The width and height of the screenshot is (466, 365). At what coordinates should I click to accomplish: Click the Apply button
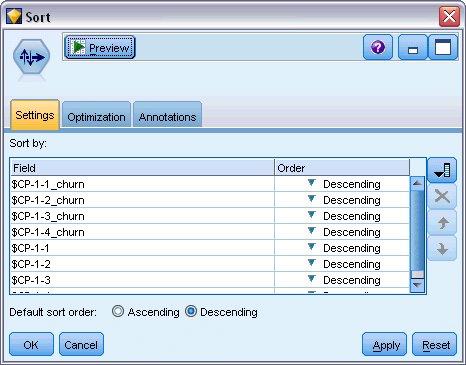pyautogui.click(x=384, y=344)
